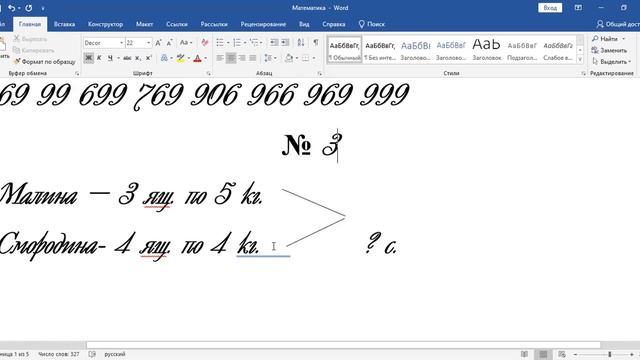Toggle show paragraph marks (¶)

(316, 42)
